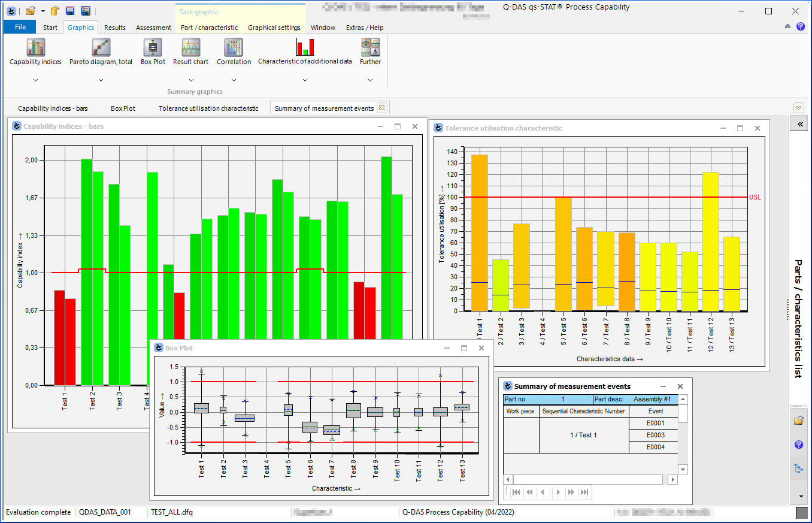Open the File menu
The width and height of the screenshot is (812, 523).
click(20, 27)
